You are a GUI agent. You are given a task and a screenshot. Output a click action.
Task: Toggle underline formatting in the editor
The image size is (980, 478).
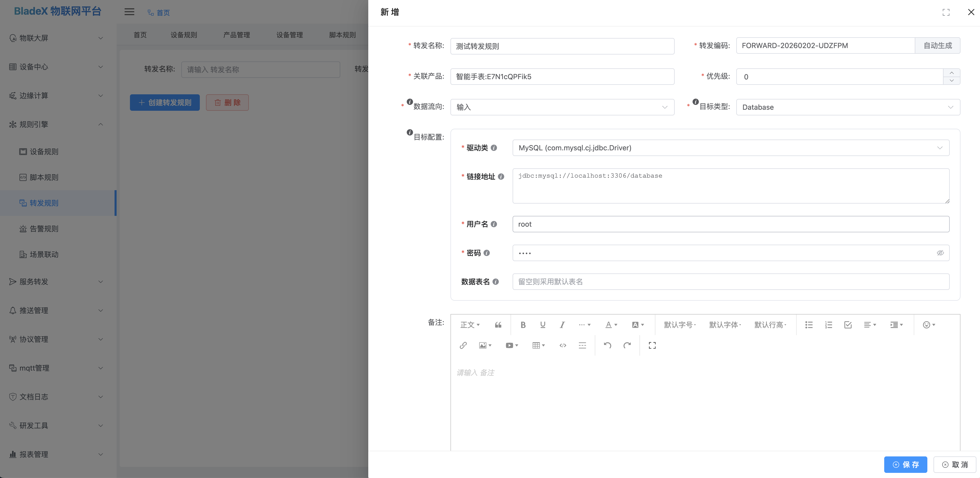pyautogui.click(x=543, y=325)
